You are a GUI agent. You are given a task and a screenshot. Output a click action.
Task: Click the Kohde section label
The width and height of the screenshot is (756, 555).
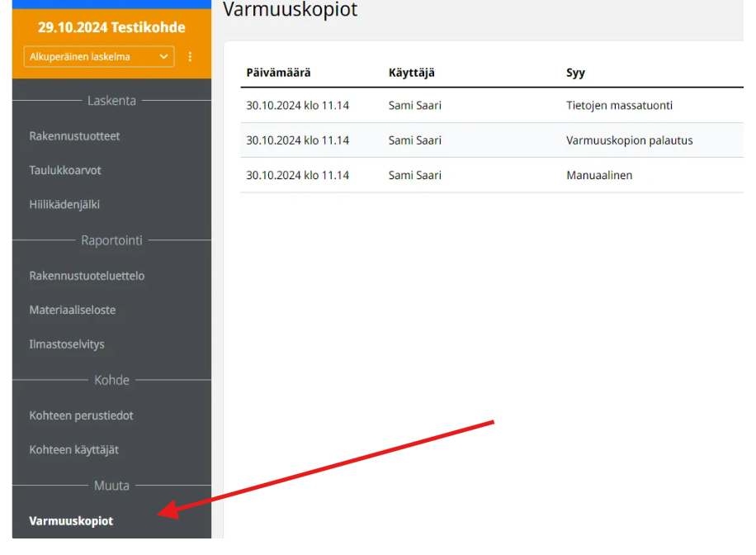[x=111, y=380]
